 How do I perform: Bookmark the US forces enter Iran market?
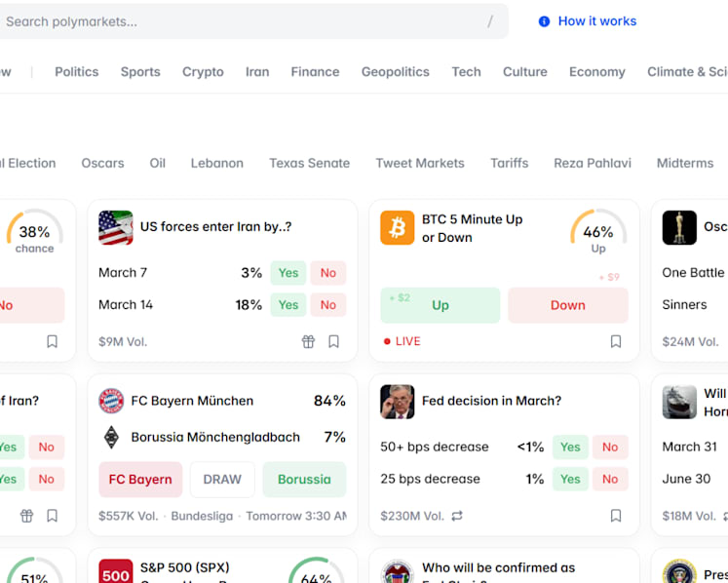[x=333, y=341]
